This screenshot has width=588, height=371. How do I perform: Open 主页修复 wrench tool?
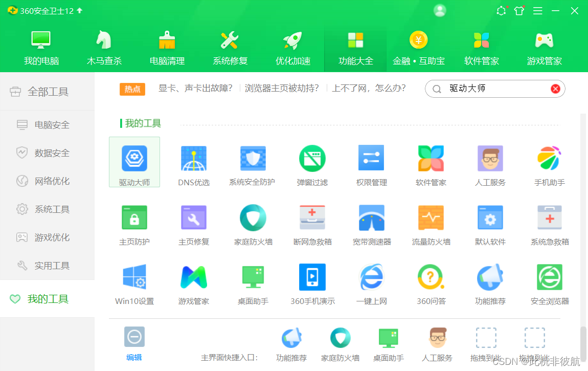coord(193,225)
